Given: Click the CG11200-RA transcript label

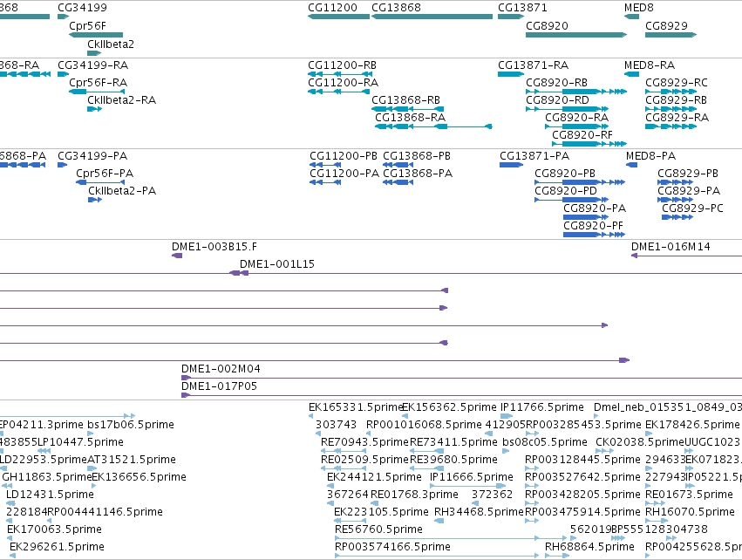Looking at the screenshot, I should tap(343, 83).
